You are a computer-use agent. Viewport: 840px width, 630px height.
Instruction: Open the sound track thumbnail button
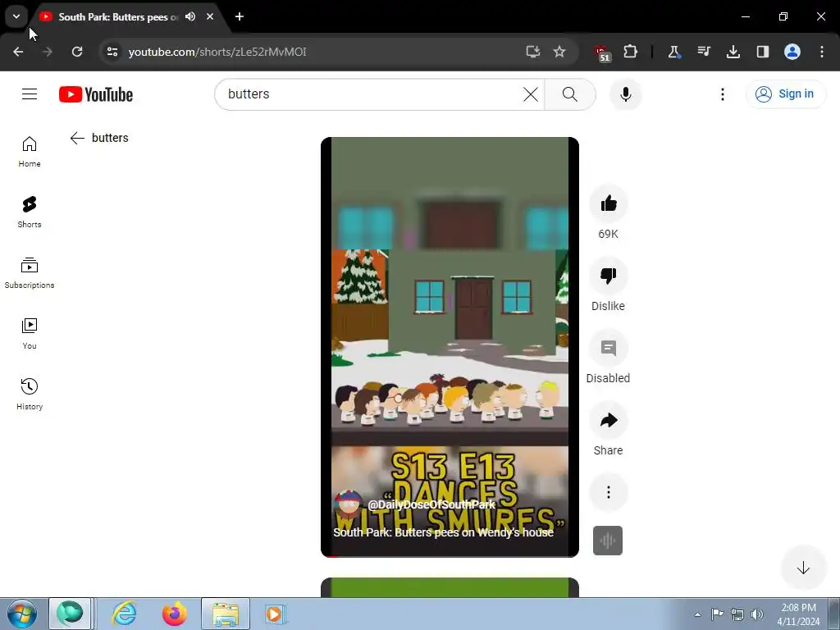coord(608,541)
